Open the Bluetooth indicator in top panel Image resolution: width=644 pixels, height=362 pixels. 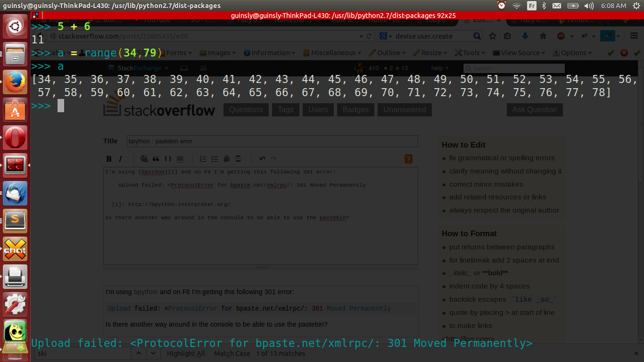[x=544, y=6]
